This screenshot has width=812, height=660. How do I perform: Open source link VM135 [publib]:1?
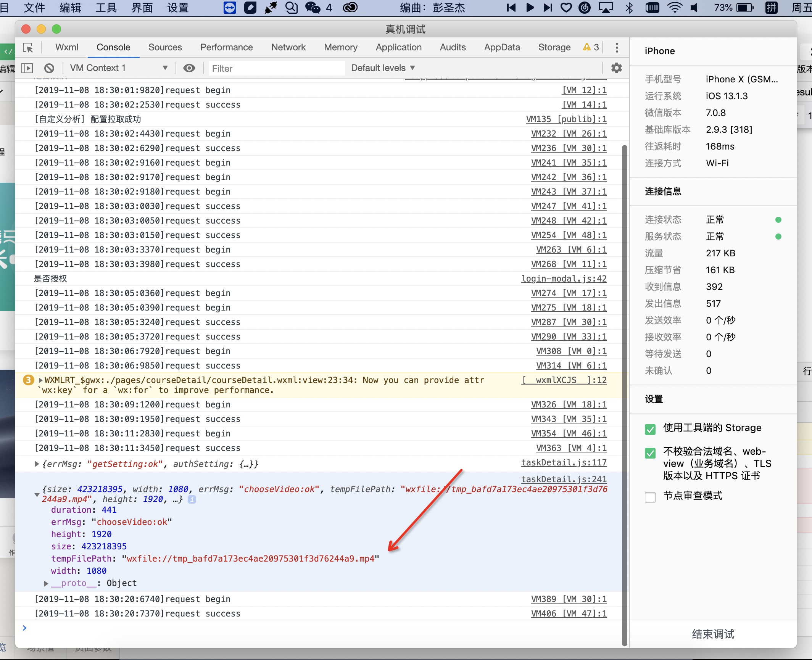click(x=566, y=119)
